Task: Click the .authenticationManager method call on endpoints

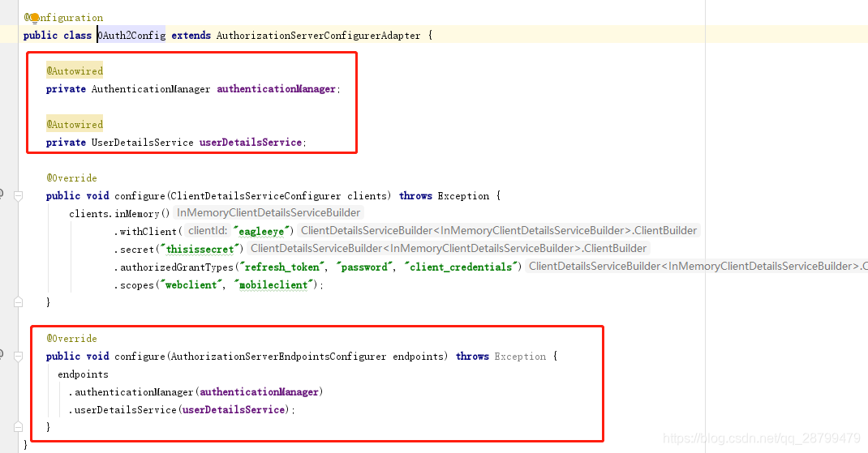Action: pyautogui.click(x=131, y=392)
